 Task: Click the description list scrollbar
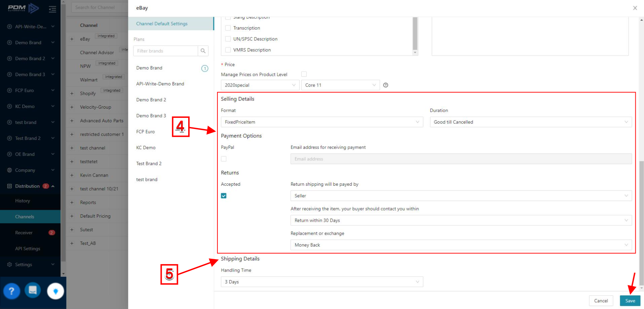tap(415, 33)
